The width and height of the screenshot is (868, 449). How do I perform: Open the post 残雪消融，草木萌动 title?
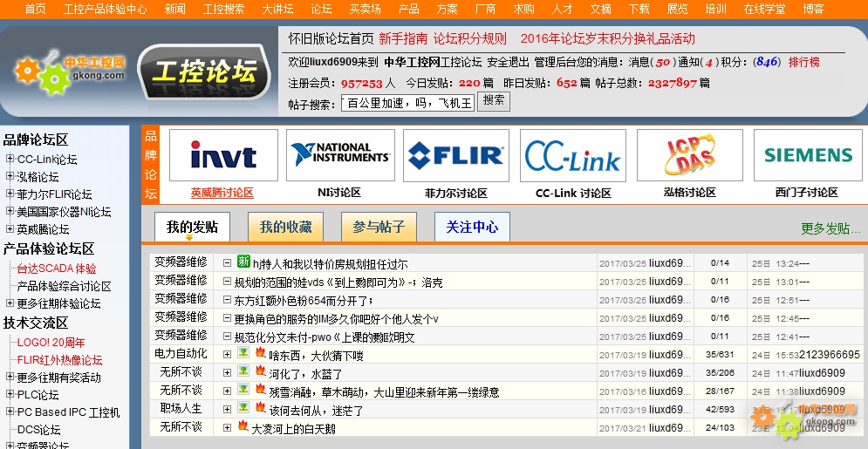coord(384,392)
